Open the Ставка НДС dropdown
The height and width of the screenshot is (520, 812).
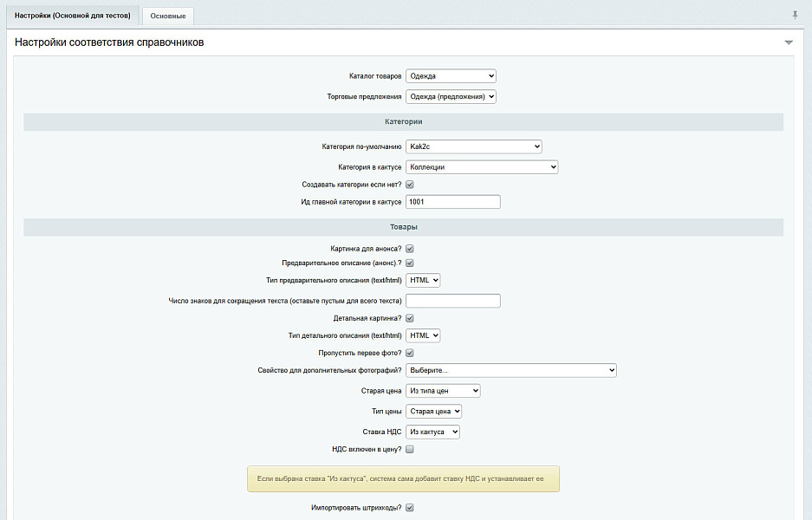point(432,432)
